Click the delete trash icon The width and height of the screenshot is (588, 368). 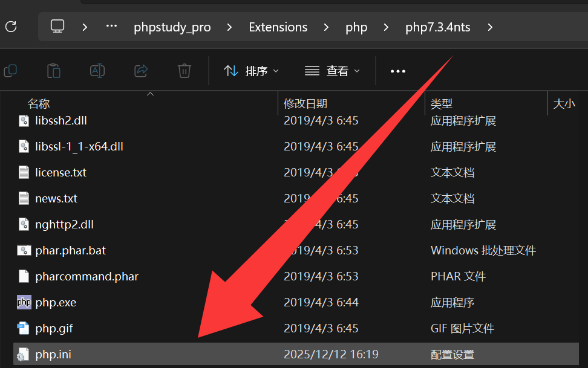(x=184, y=71)
